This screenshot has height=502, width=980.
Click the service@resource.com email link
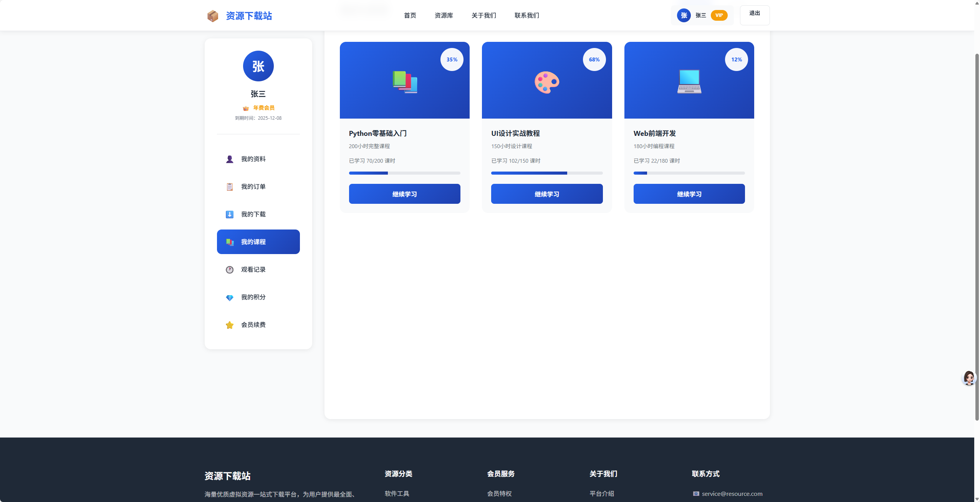[732, 494]
